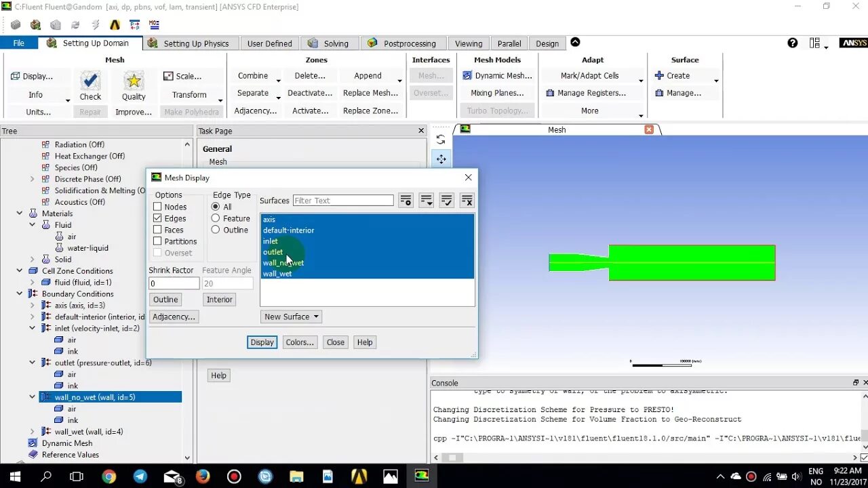This screenshot has height=488, width=868.
Task: Open Firefox from the taskbar
Action: (x=203, y=476)
